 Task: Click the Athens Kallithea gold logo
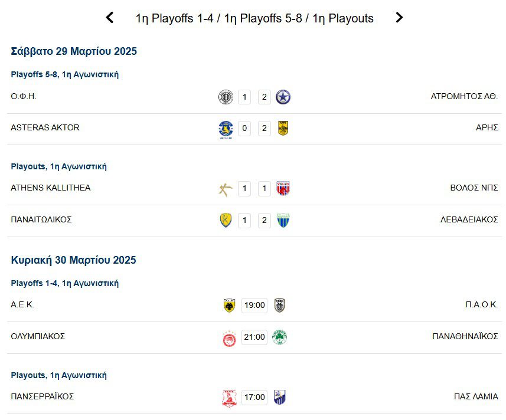coord(226,189)
